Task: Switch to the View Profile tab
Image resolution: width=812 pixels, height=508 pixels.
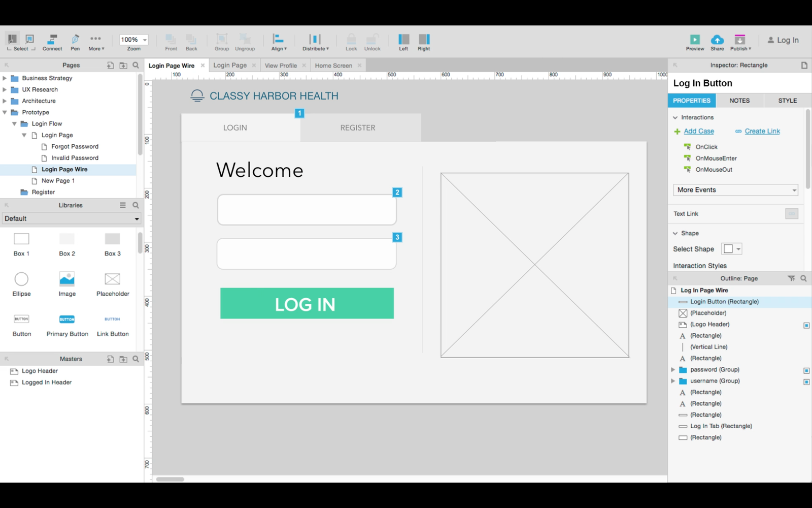Action: pos(281,66)
